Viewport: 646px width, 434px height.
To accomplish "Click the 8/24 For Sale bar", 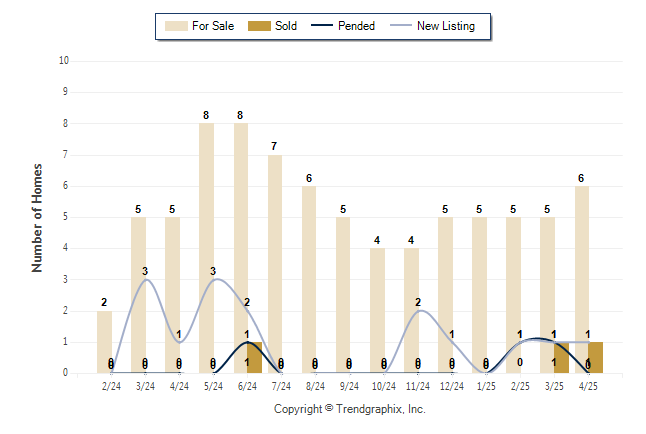I will (309, 279).
